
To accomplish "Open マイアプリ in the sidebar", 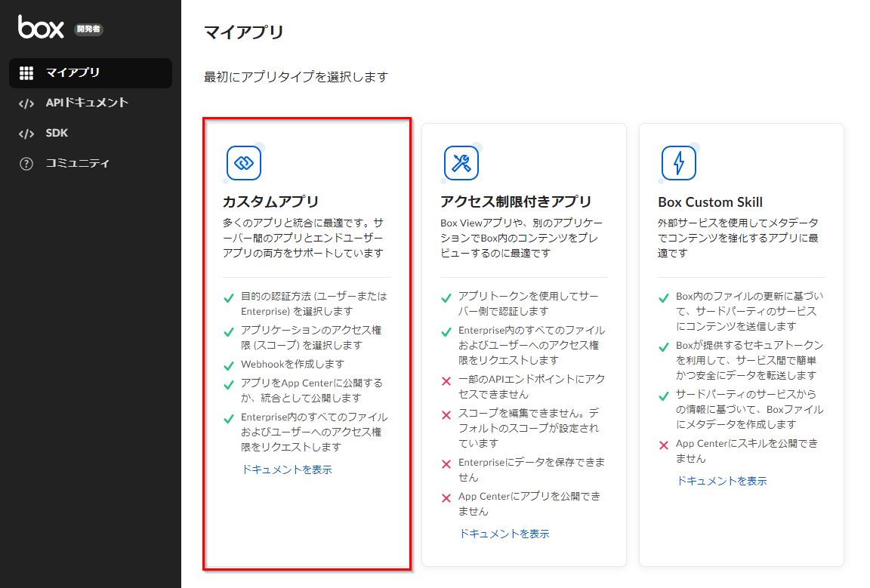I will click(x=91, y=73).
